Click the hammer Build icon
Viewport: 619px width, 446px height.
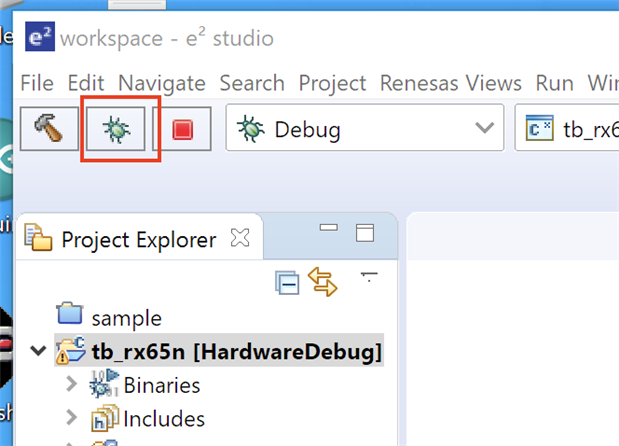coord(48,129)
